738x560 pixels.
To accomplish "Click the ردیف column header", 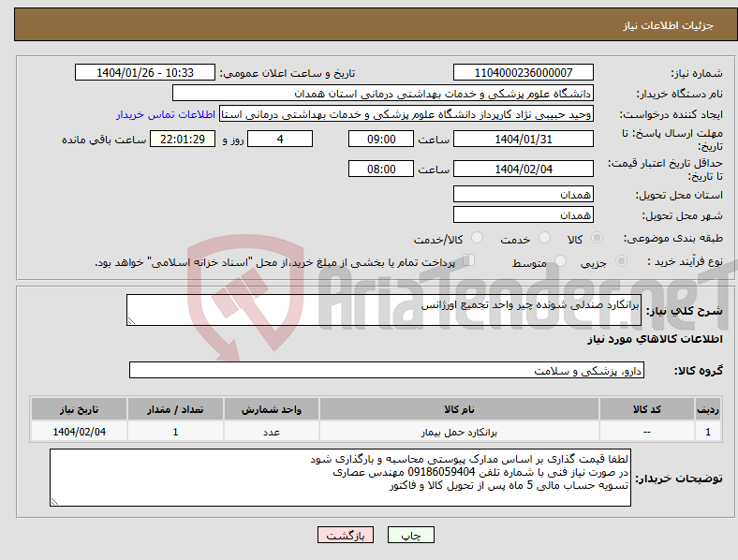I will tap(708, 409).
